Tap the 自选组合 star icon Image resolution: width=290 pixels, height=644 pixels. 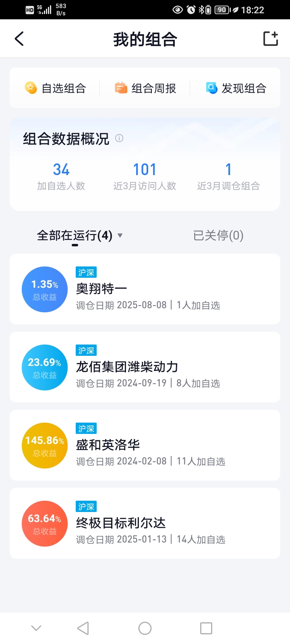point(31,88)
